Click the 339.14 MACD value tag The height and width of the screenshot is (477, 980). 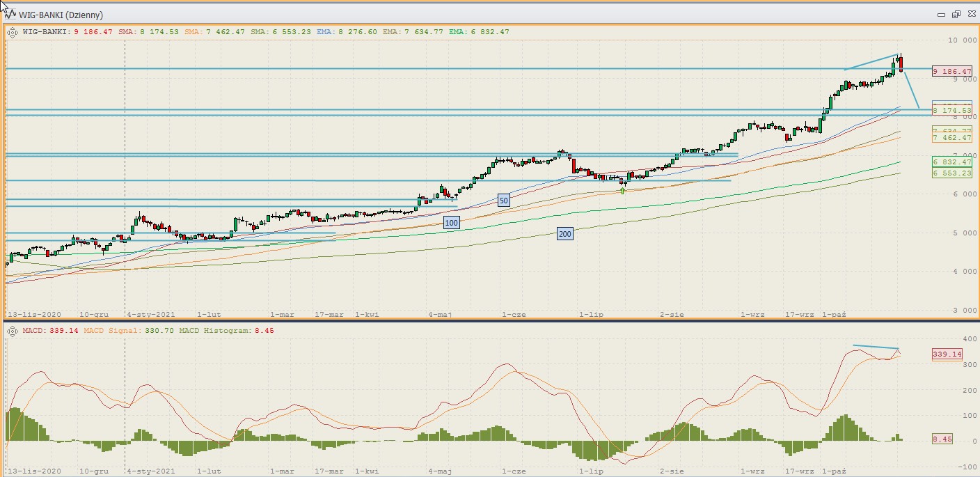947,354
